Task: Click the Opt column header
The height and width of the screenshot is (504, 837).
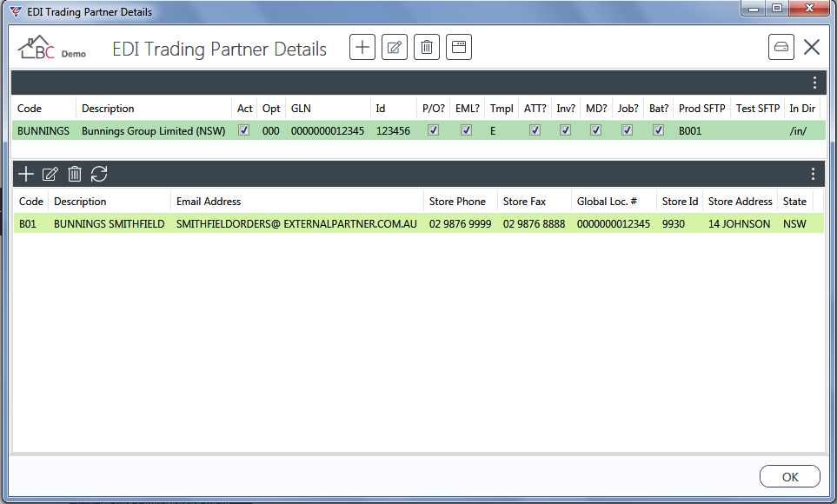Action: (271, 109)
